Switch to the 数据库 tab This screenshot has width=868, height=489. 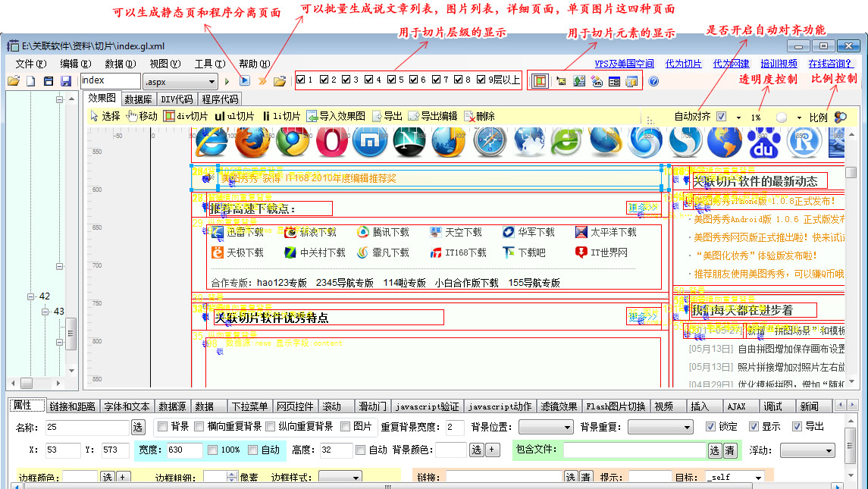[138, 99]
